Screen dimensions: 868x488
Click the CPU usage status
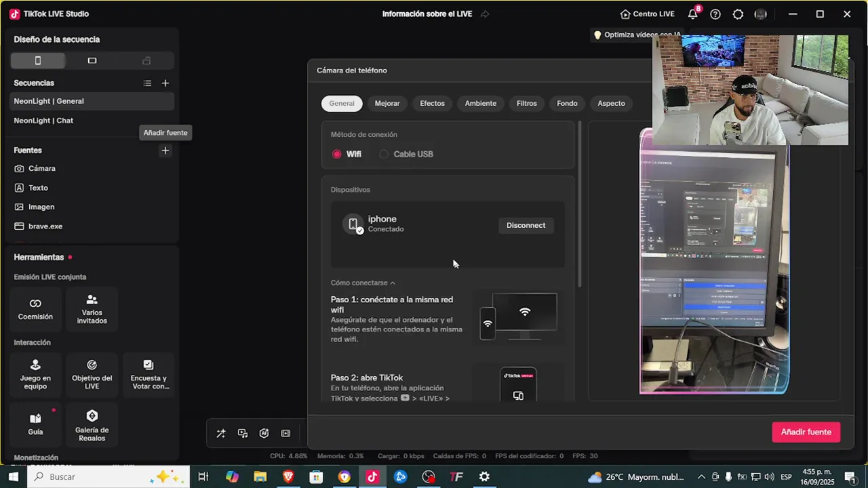pos(289,456)
